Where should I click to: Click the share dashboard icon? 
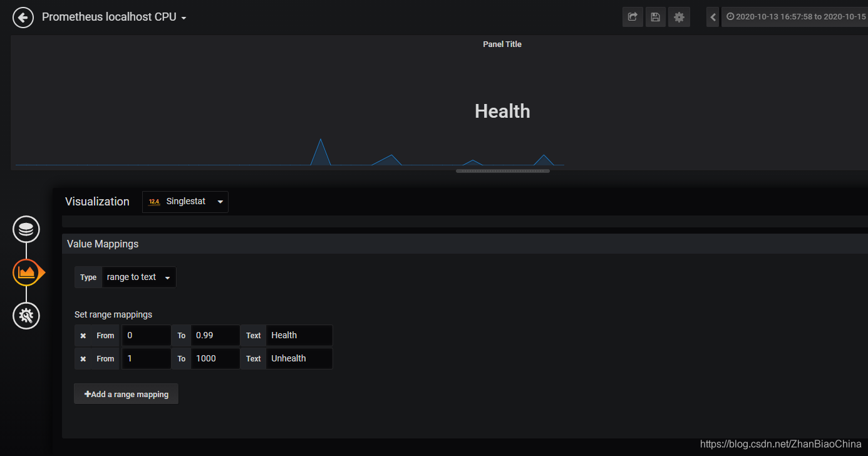tap(633, 17)
